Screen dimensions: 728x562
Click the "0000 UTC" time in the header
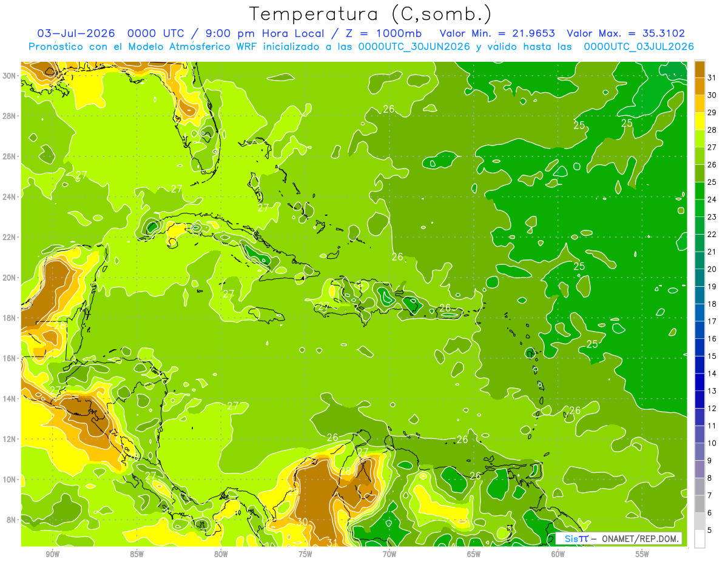(156, 33)
